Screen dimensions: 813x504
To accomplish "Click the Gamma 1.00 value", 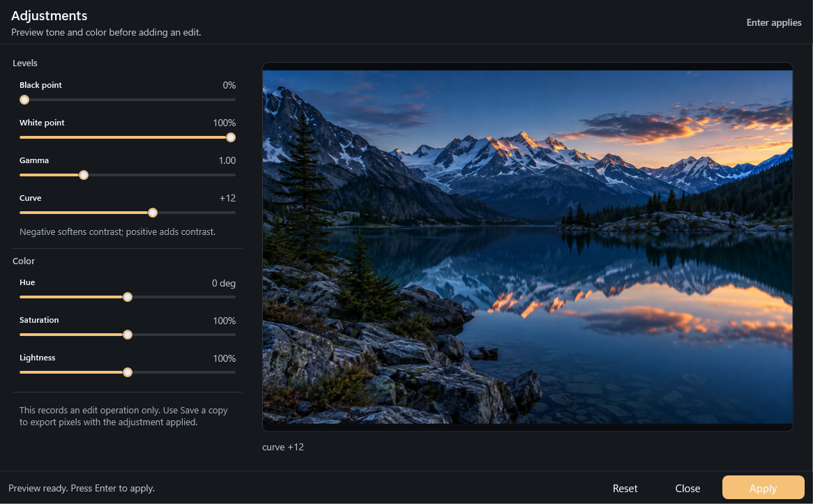I will click(227, 161).
